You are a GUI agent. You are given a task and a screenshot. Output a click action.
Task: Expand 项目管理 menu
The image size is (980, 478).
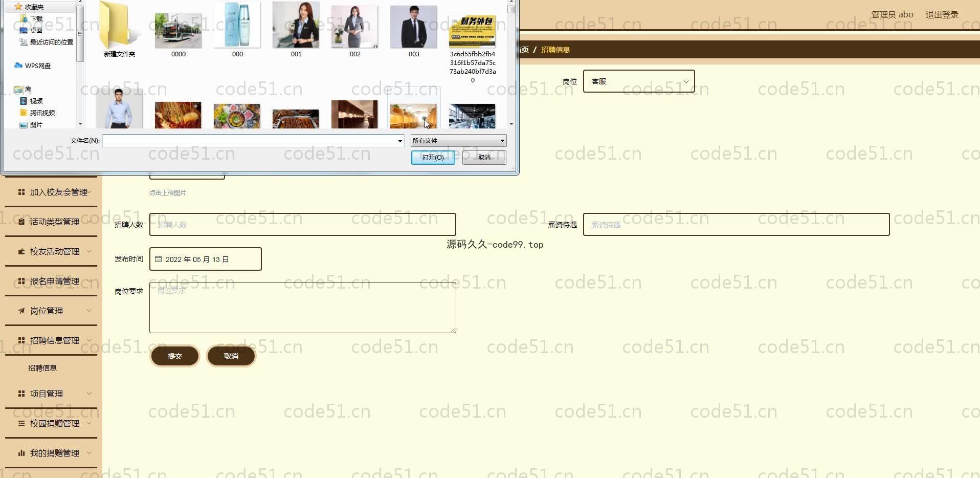pos(51,394)
